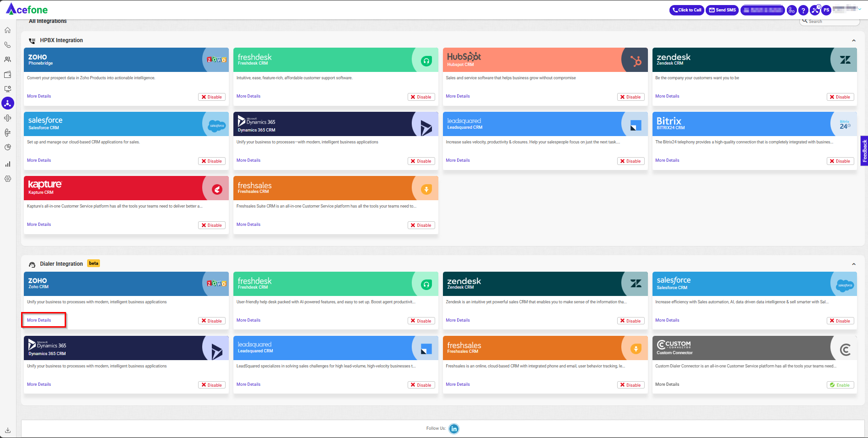The height and width of the screenshot is (438, 868).
Task: Open More Details for Bitrix24 CRM
Action: pyautogui.click(x=667, y=160)
